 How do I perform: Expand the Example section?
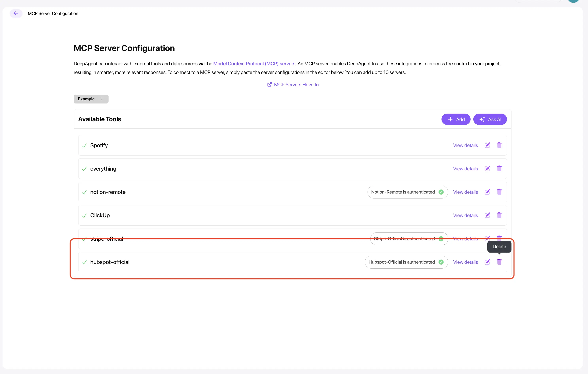click(x=91, y=99)
